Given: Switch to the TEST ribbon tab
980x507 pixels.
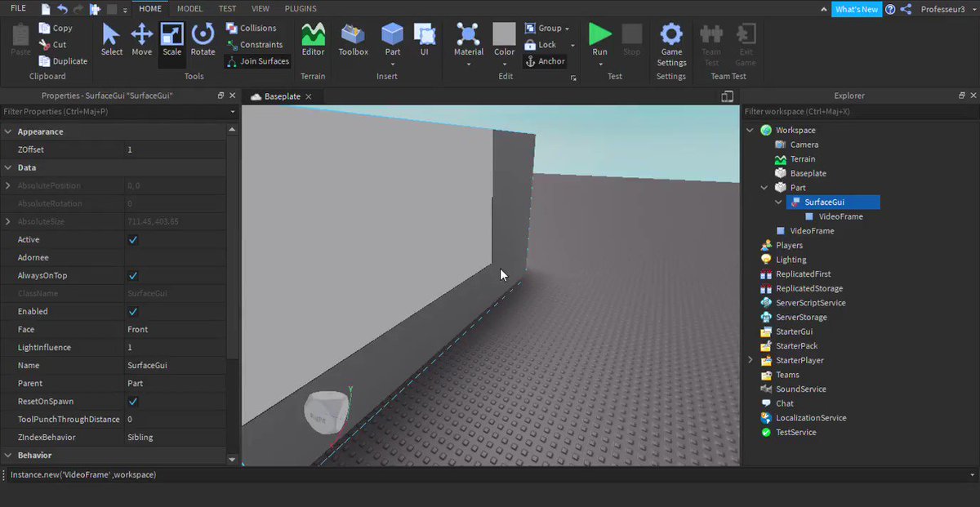Looking at the screenshot, I should click(227, 8).
